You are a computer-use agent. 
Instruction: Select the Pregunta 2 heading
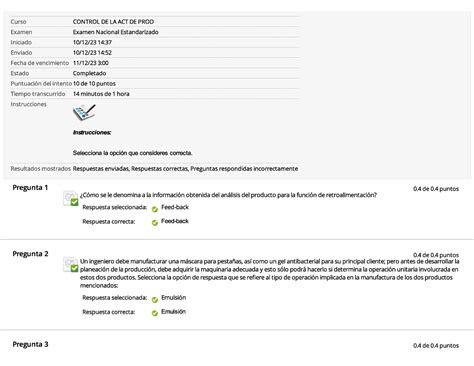30,254
